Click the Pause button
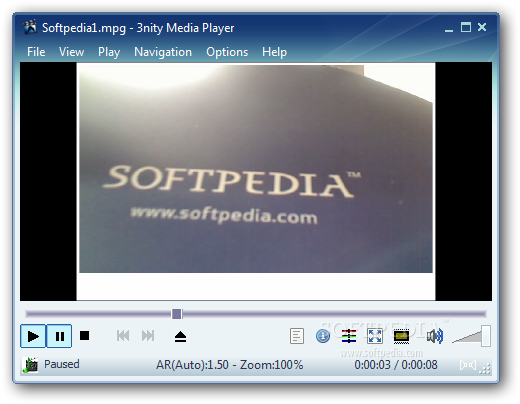 tap(59, 336)
